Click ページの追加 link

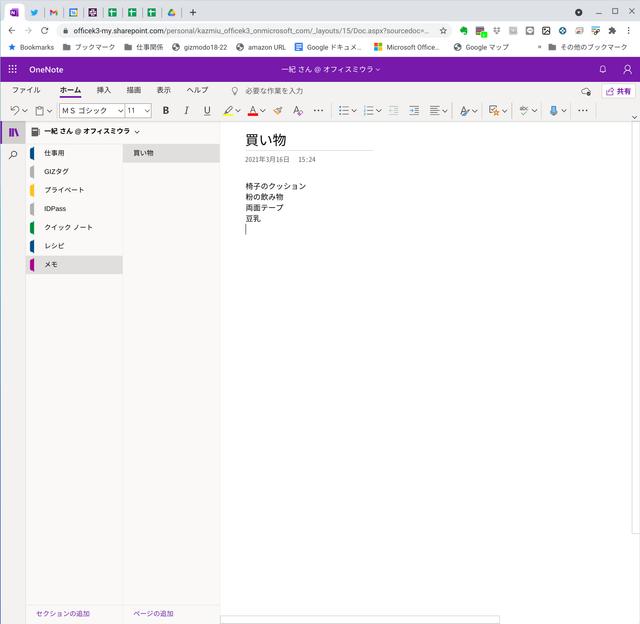click(153, 613)
